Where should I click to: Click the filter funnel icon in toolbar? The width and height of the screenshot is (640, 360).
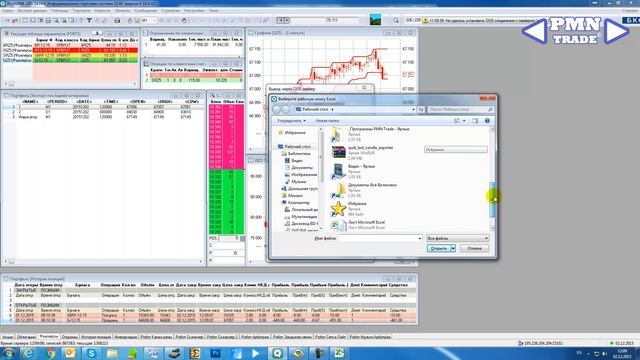[x=89, y=20]
